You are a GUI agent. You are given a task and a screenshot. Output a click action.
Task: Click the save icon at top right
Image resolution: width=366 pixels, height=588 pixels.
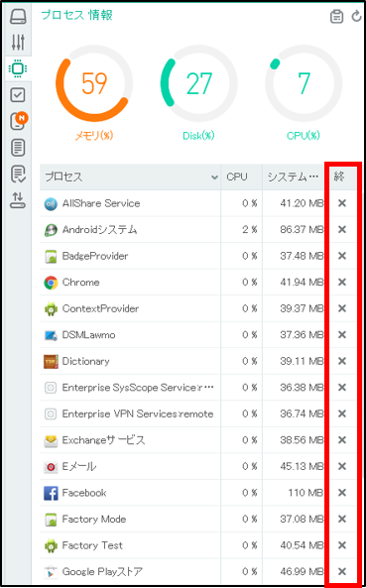337,17
